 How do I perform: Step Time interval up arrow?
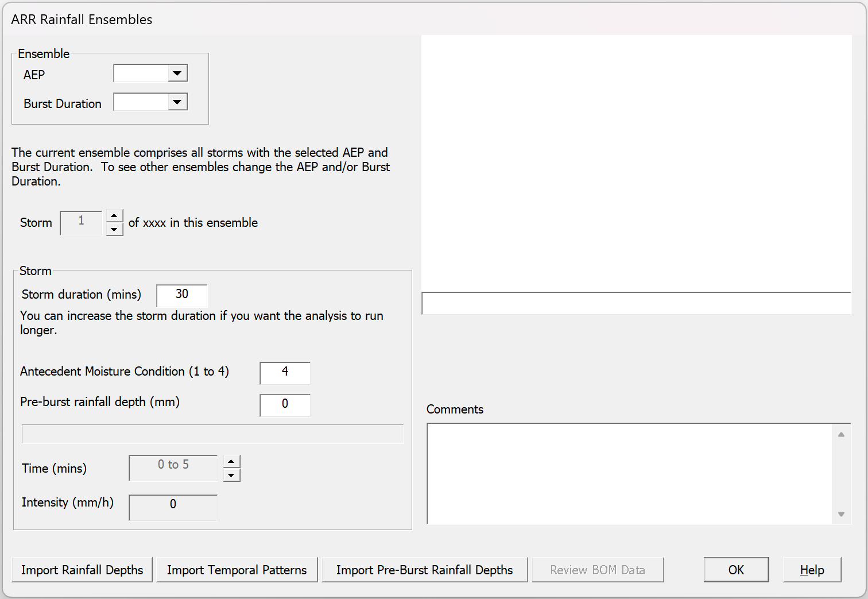coord(231,461)
